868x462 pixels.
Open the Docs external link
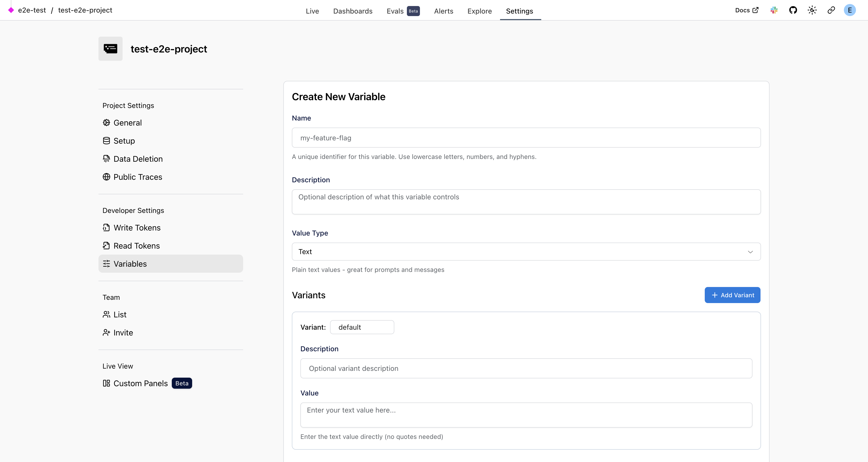746,10
